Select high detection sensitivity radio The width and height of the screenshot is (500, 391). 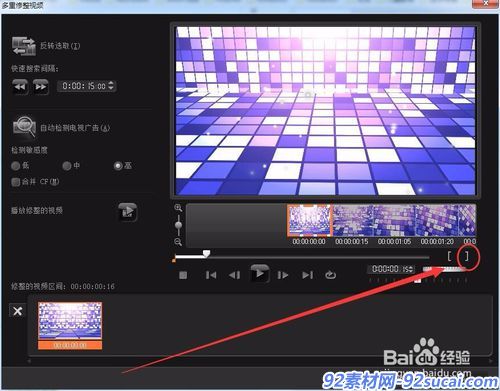(118, 166)
